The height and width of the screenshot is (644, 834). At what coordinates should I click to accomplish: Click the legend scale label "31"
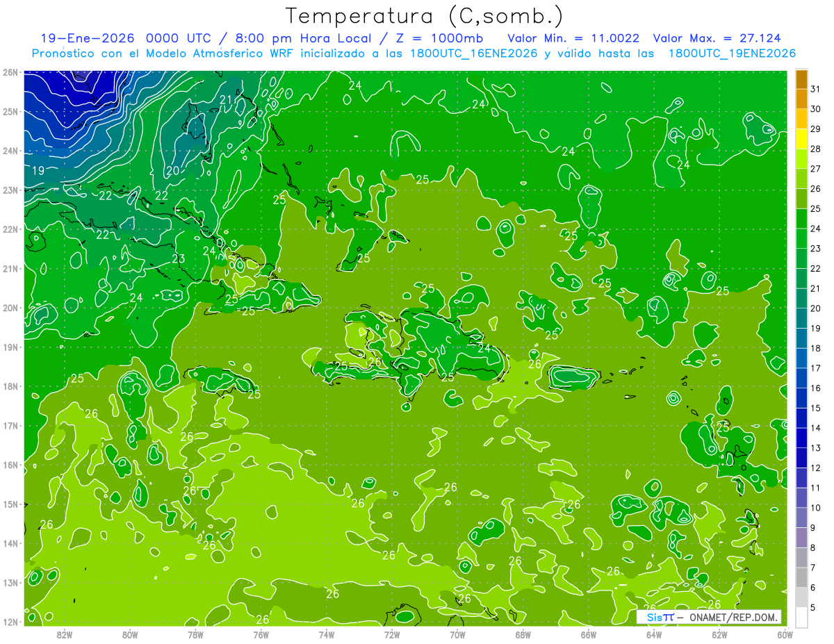pos(816,89)
